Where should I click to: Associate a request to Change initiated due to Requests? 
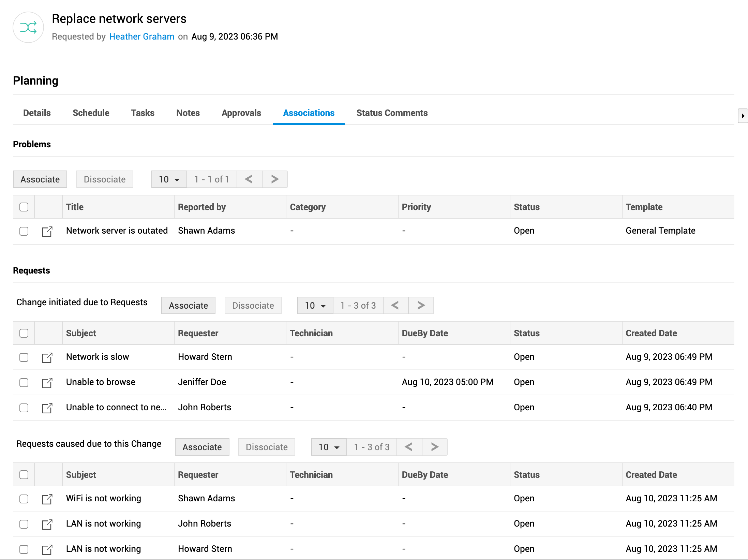pyautogui.click(x=189, y=305)
